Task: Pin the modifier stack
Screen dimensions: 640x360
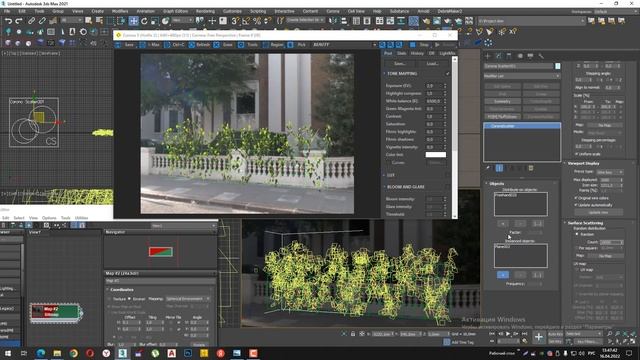Action: click(489, 168)
